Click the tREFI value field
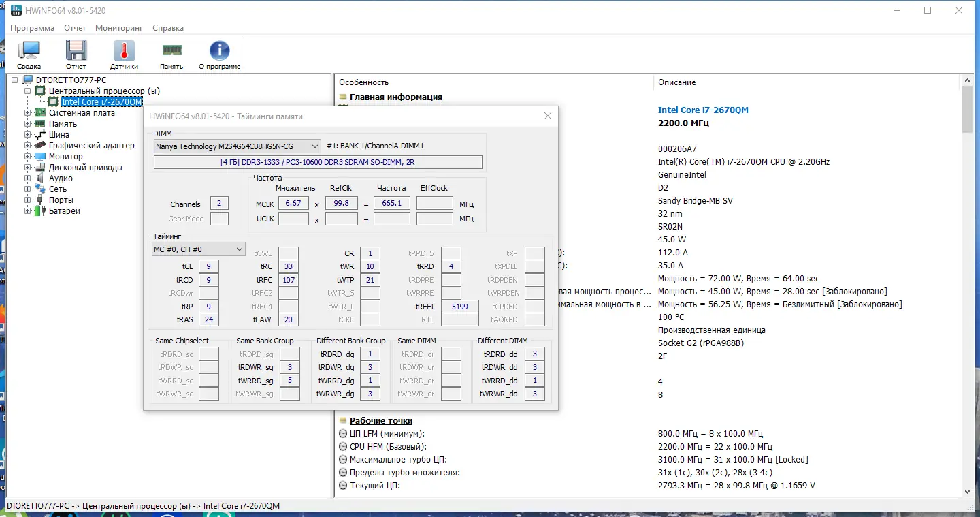This screenshot has height=517, width=980. (x=459, y=307)
